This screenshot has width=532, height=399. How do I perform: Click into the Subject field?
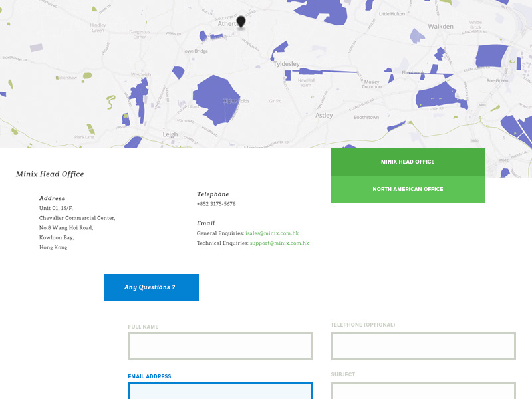pos(424,391)
